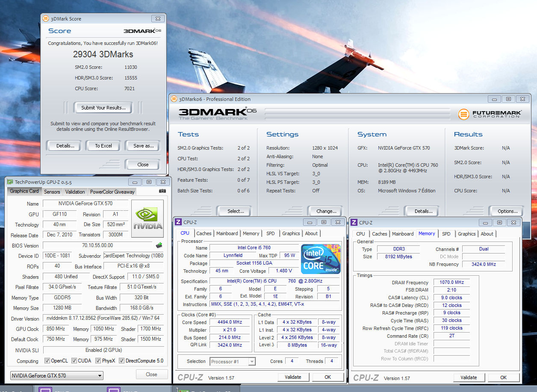Click the To Excel button
The width and height of the screenshot is (537, 392).
(103, 146)
